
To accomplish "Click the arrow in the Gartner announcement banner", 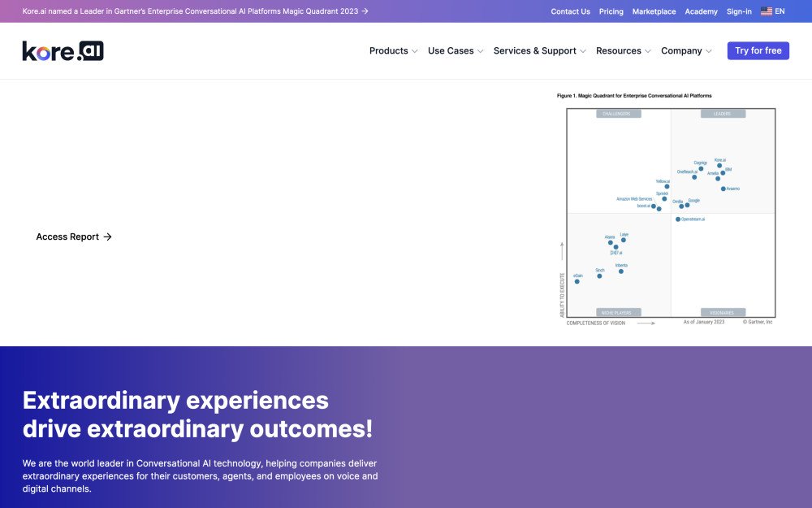I will [365, 11].
